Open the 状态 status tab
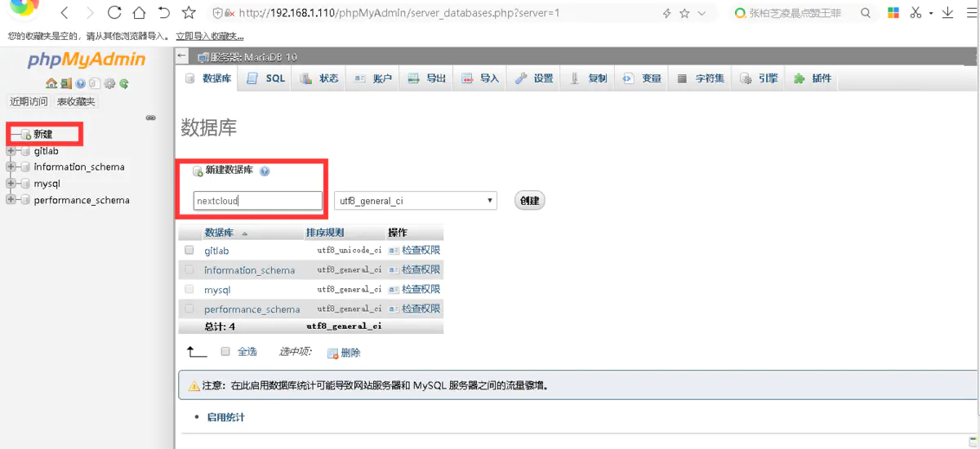Viewport: 980px width, 449px height. point(319,78)
